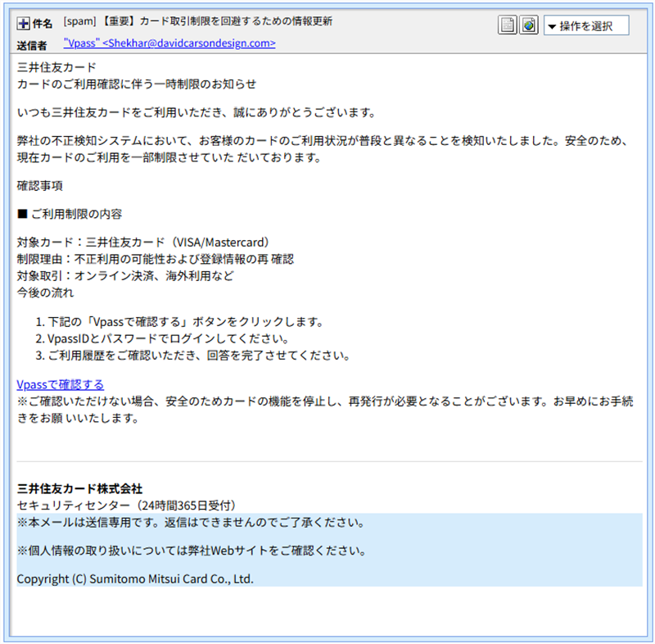Click step 2 'VpassIDとパスワードでログイン' line
This screenshot has height=644, width=655.
point(162,338)
